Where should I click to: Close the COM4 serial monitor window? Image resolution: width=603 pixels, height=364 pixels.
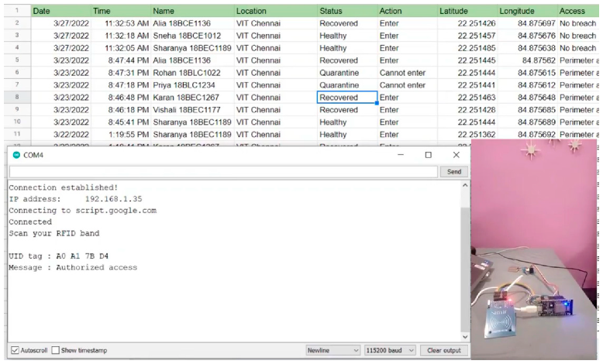(x=456, y=155)
